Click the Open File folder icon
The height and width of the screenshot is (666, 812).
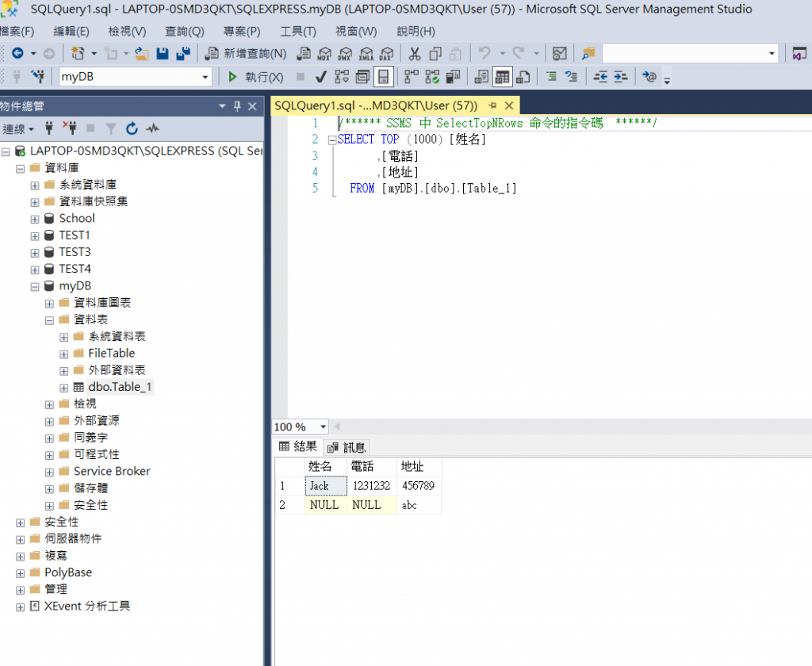[142, 53]
